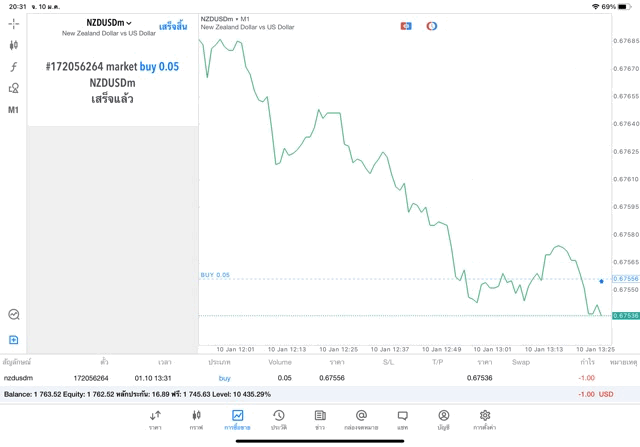Open the ข่าว news tab
This screenshot has width=640, height=447.
pos(320,420)
